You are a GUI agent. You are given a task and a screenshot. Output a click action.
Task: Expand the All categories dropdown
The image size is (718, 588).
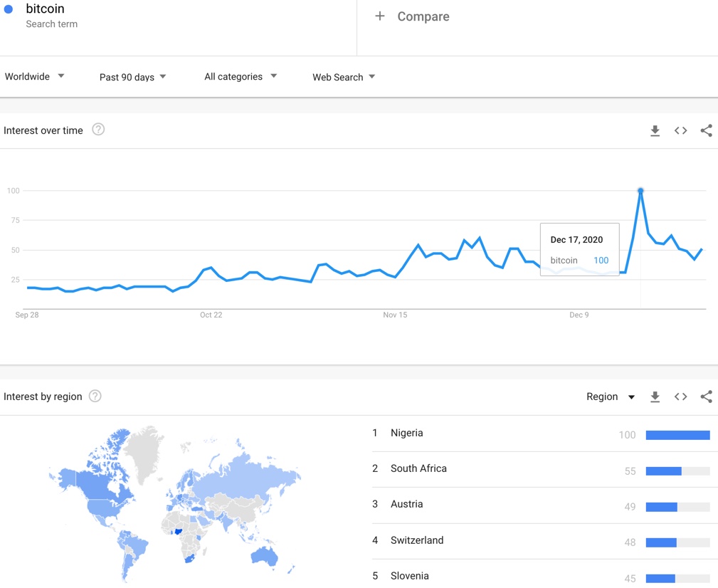pyautogui.click(x=241, y=76)
